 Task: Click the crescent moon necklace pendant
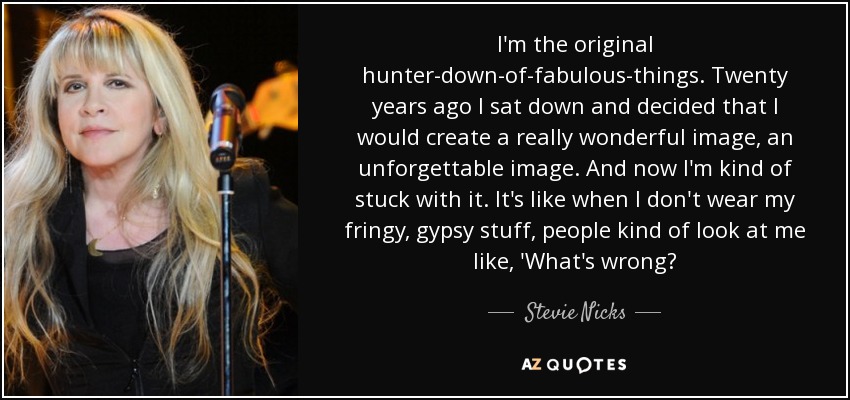pyautogui.click(x=95, y=247)
